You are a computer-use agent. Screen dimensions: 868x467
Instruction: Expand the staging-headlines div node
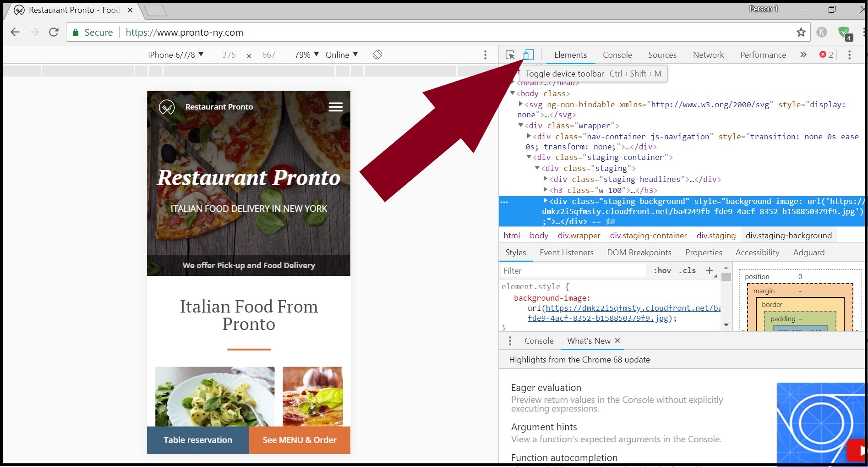pos(546,179)
